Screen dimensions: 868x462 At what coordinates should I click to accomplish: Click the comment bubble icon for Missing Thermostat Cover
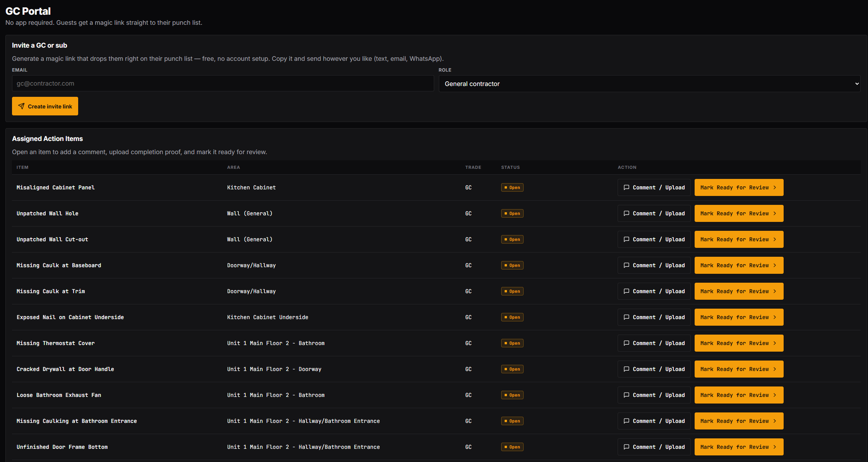pyautogui.click(x=627, y=343)
